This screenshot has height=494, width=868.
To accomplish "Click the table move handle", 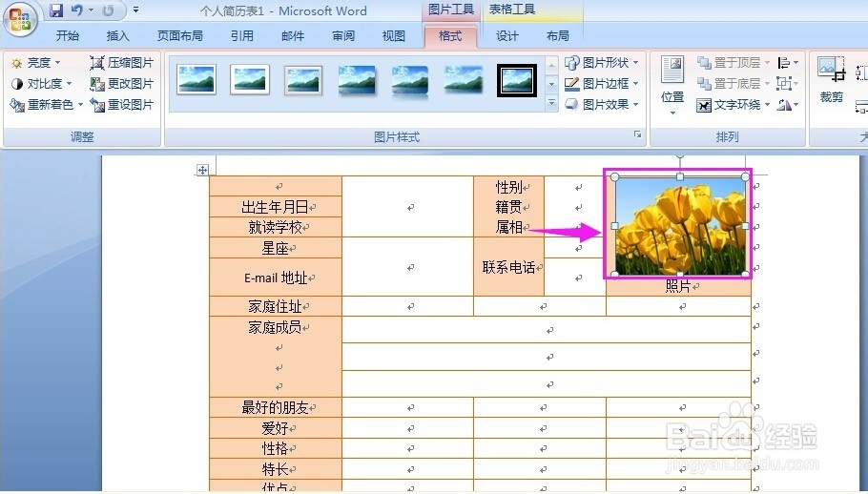I will [x=202, y=170].
